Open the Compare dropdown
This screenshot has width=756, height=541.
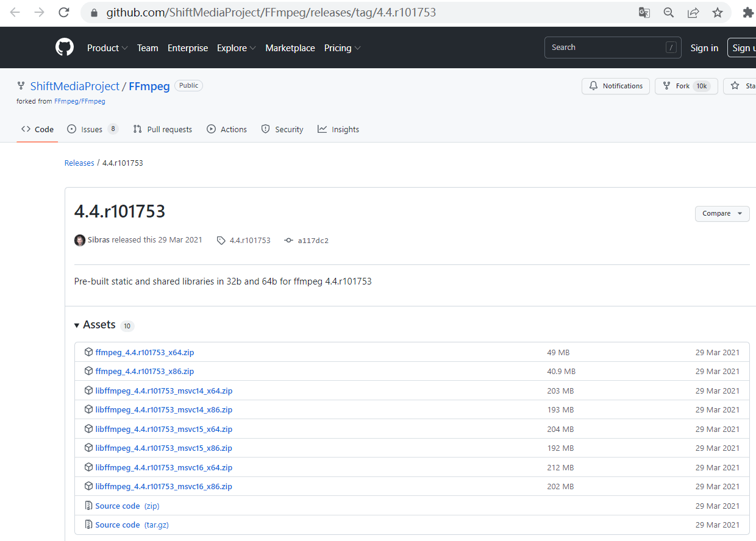pyautogui.click(x=722, y=213)
